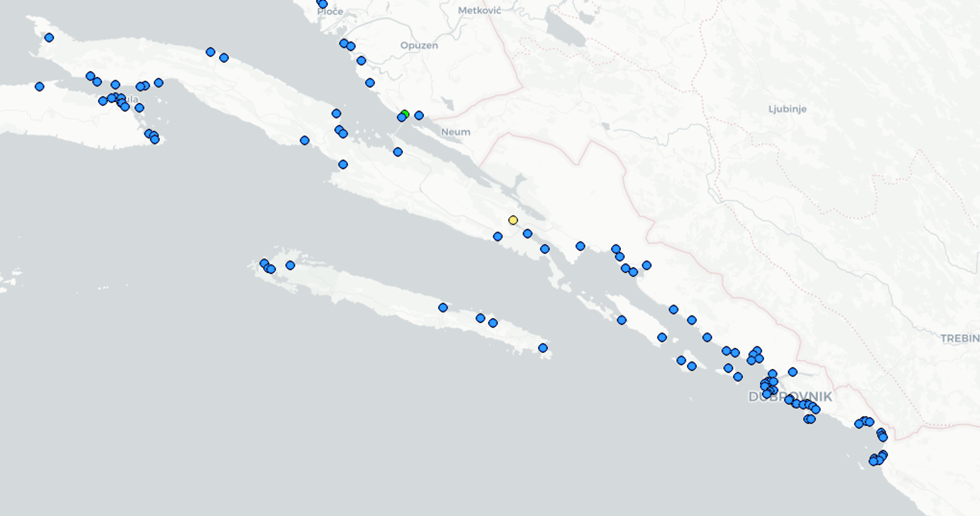Click the Metković town label
This screenshot has width=980, height=516.
[479, 11]
